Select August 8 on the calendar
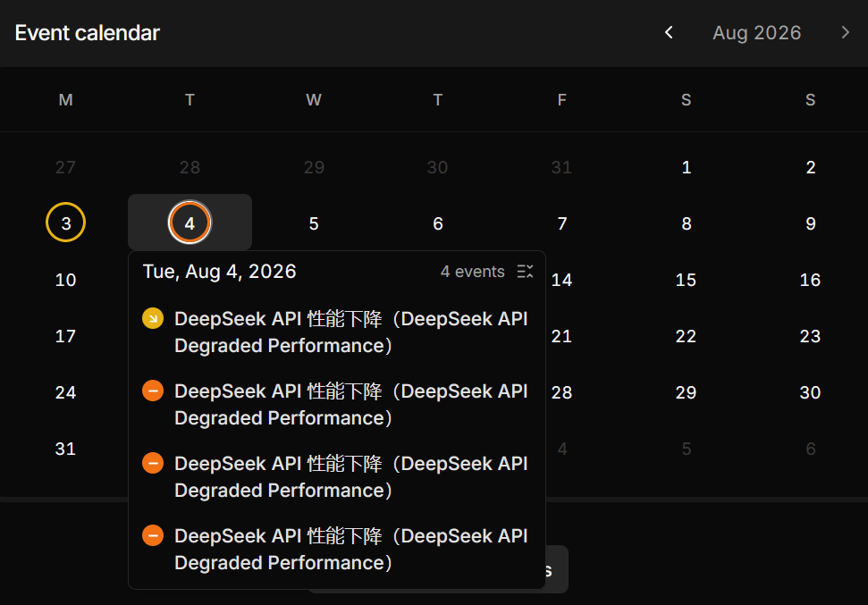 point(687,223)
